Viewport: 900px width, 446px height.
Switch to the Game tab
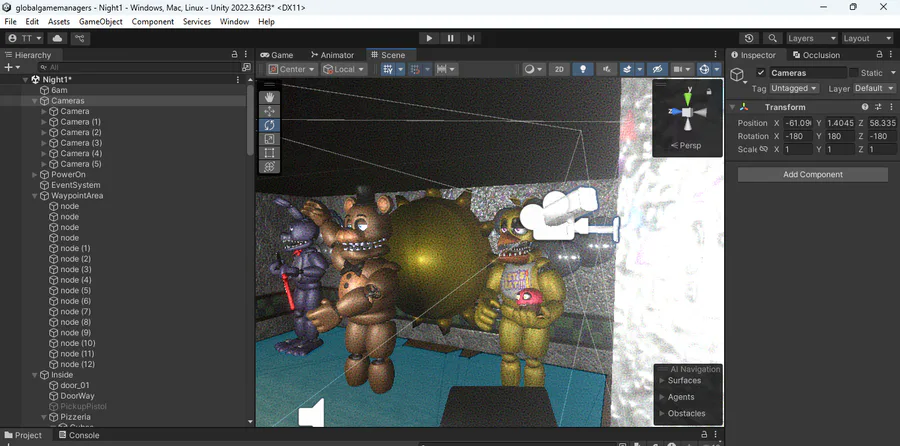click(277, 55)
